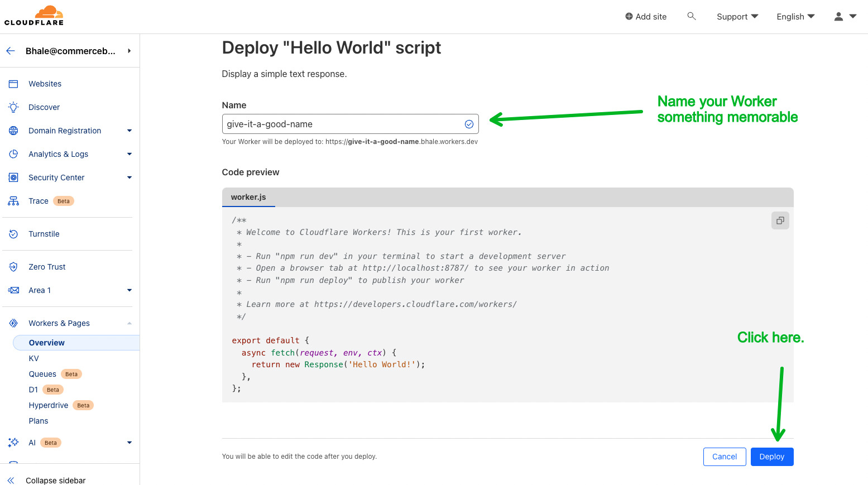The image size is (868, 485).
Task: Open the Discover menu item
Action: 44,107
